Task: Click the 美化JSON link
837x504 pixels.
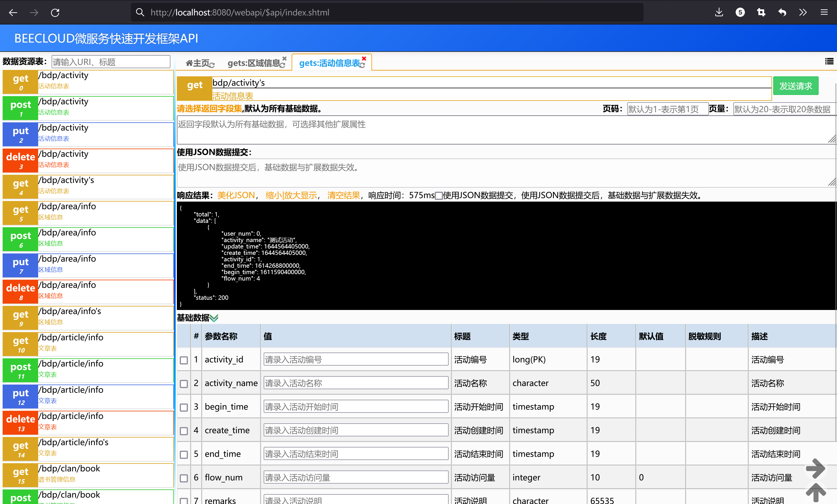Action: click(236, 195)
